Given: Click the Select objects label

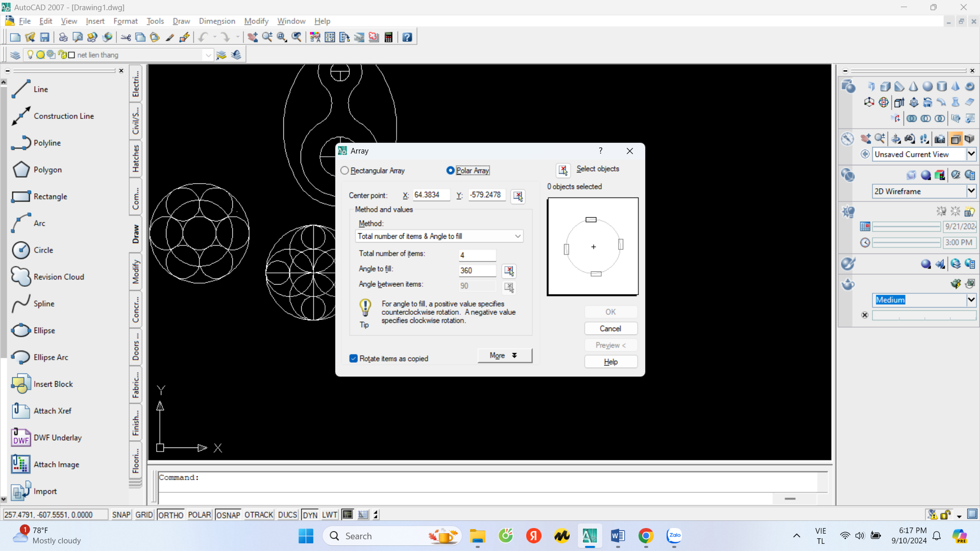Looking at the screenshot, I should (598, 169).
